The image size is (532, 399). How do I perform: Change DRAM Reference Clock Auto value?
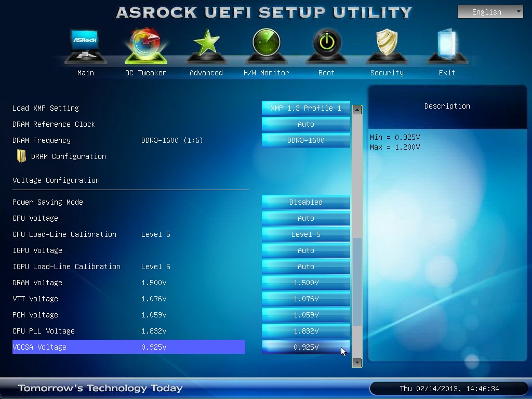coord(305,124)
